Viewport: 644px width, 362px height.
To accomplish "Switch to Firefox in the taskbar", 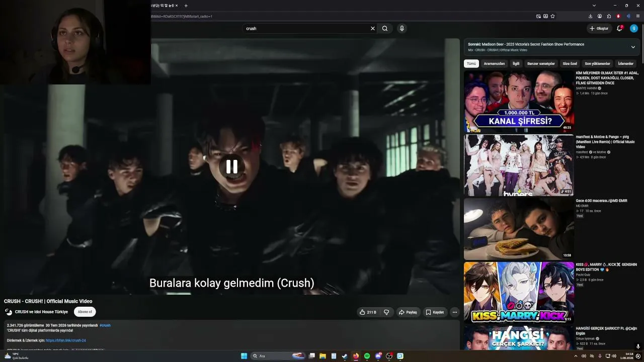I will (356, 356).
